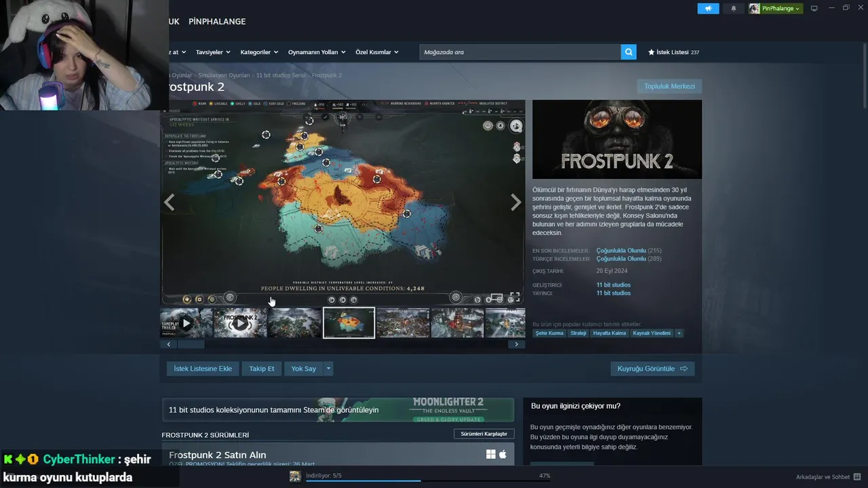Expand Tavsiyeler menu

pyautogui.click(x=213, y=52)
